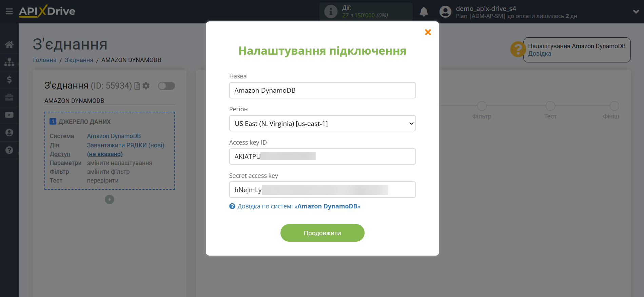Open the hamburger menu in the header

click(9, 12)
